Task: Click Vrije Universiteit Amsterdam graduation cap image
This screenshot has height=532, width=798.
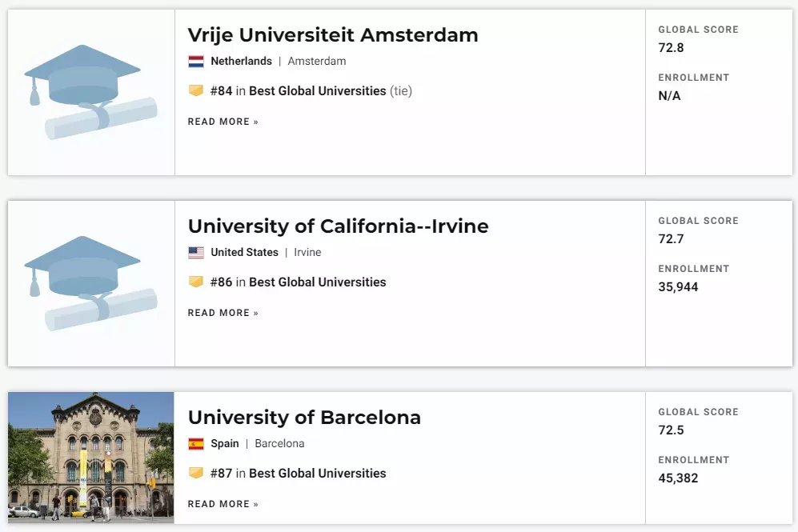Action: [x=90, y=92]
